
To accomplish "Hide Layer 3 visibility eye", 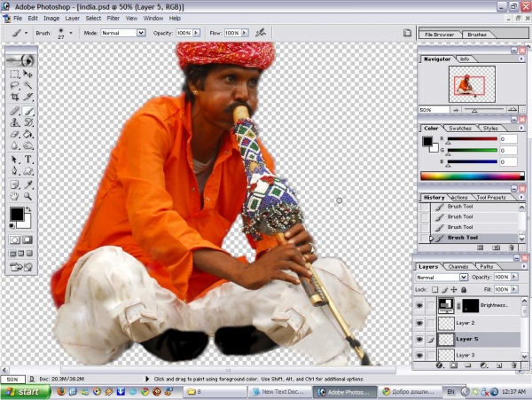I will (419, 355).
